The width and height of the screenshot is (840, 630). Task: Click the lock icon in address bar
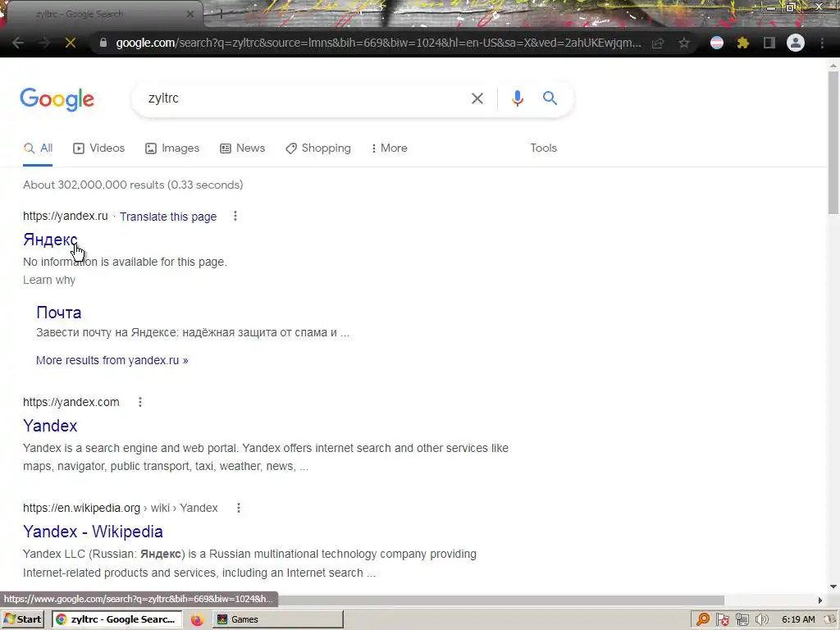(x=103, y=43)
